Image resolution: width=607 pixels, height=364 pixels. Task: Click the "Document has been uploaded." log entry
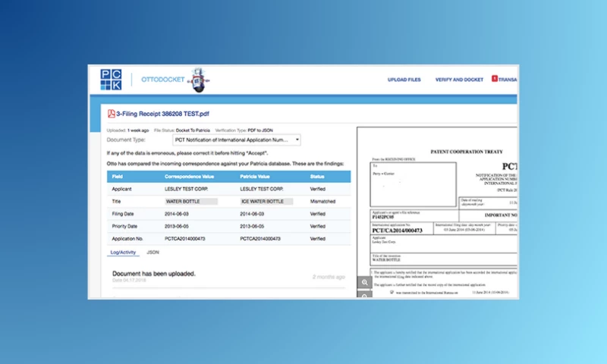point(154,274)
